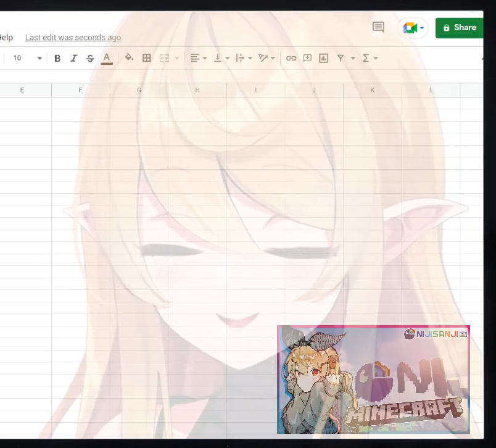The height and width of the screenshot is (448, 496).
Task: Select column F header
Action: pos(80,90)
